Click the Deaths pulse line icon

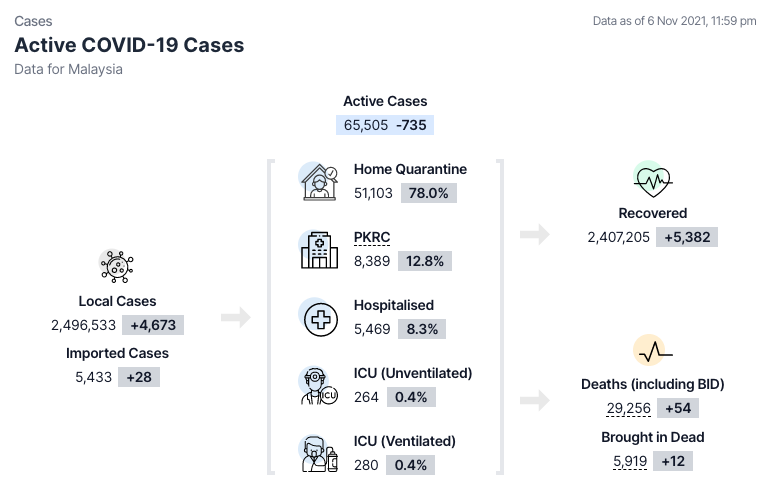tap(652, 352)
